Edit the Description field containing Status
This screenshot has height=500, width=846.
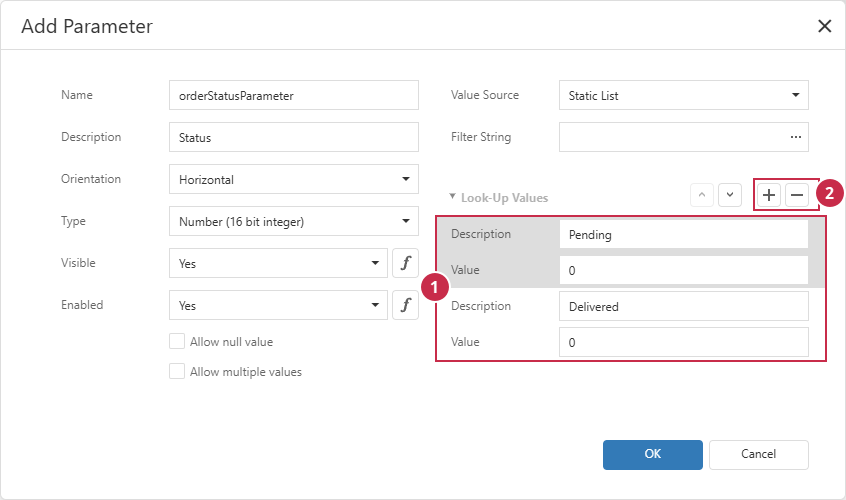(294, 137)
